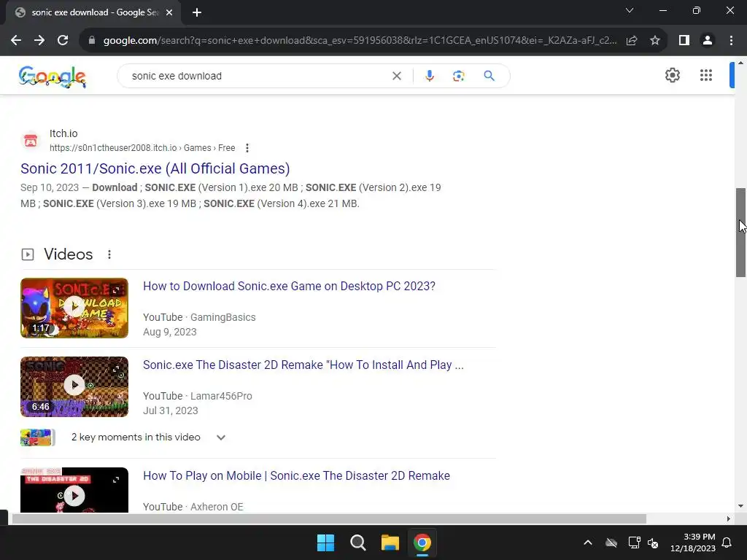The height and width of the screenshot is (560, 747).
Task: Click the s0n1ctheuser2008.itch.io URL breadcrumb
Action: (x=142, y=148)
